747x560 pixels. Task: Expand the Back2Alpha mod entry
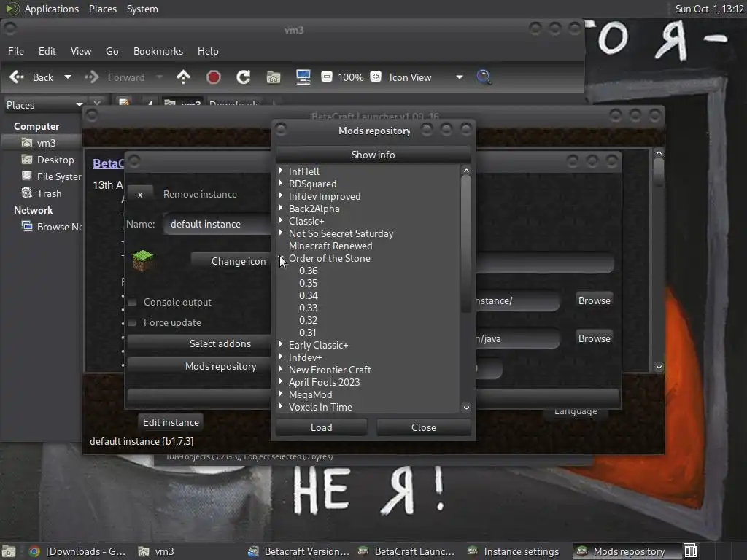281,208
